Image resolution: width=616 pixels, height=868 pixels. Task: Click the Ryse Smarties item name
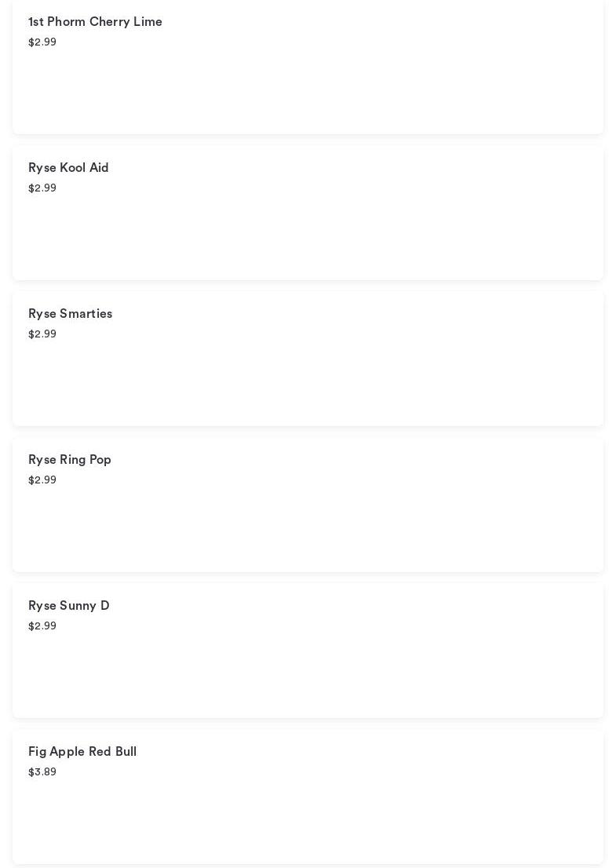coord(70,314)
